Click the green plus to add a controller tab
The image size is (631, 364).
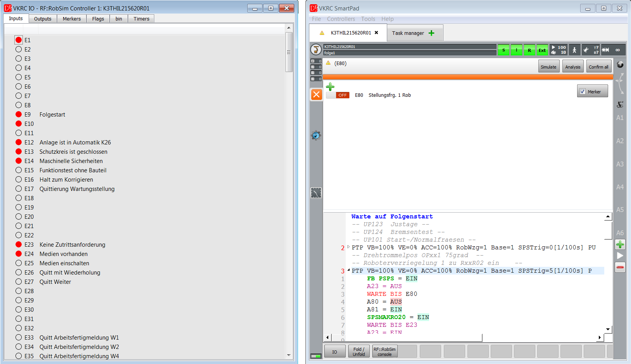(x=431, y=33)
